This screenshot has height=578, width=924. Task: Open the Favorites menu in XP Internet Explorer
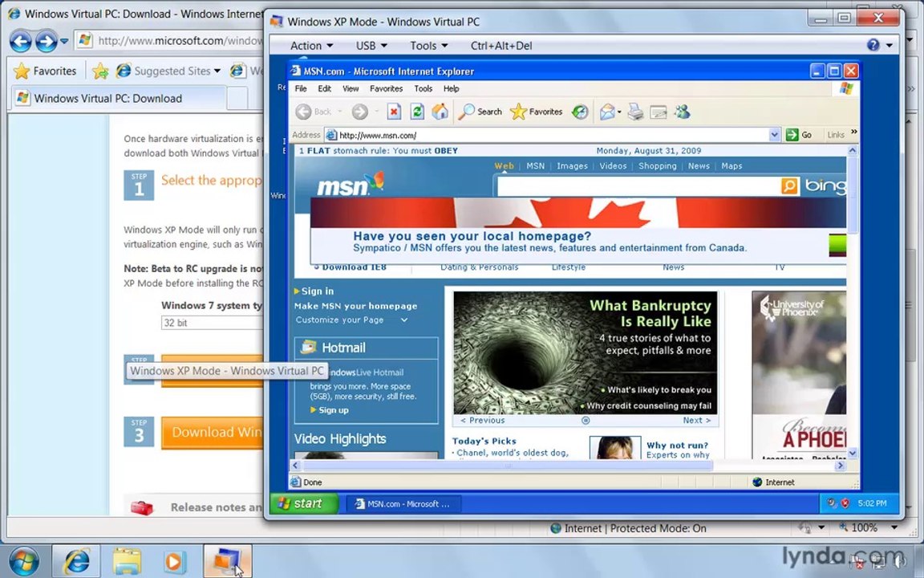point(387,88)
